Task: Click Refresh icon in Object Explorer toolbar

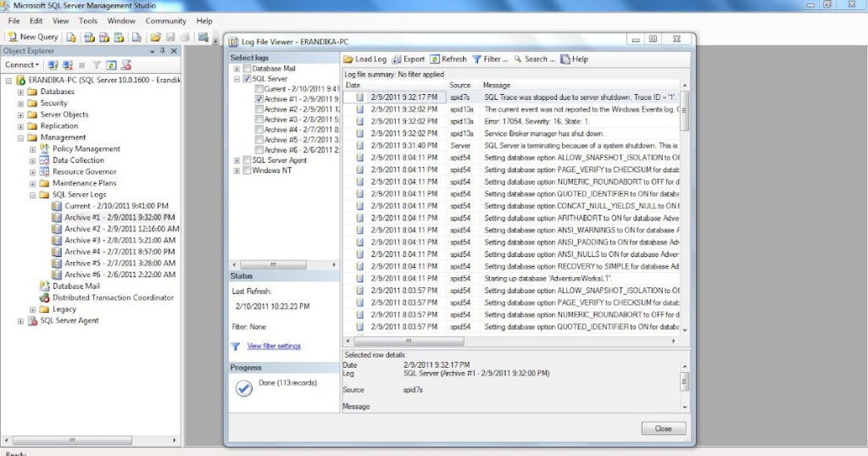Action: (111, 64)
